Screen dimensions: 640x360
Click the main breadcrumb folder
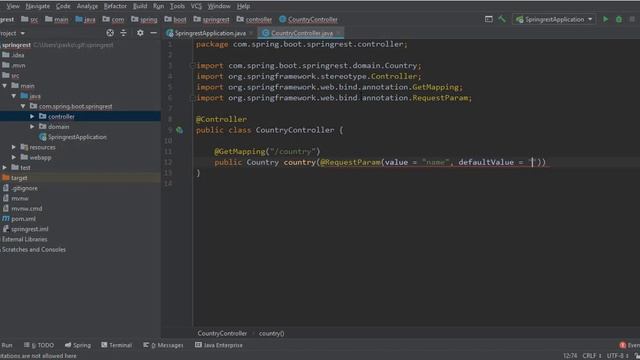coord(57,19)
